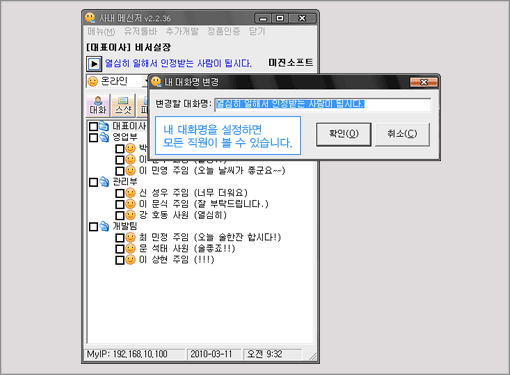Click the 개발팀 folder icon
This screenshot has width=510, height=375.
[x=104, y=226]
